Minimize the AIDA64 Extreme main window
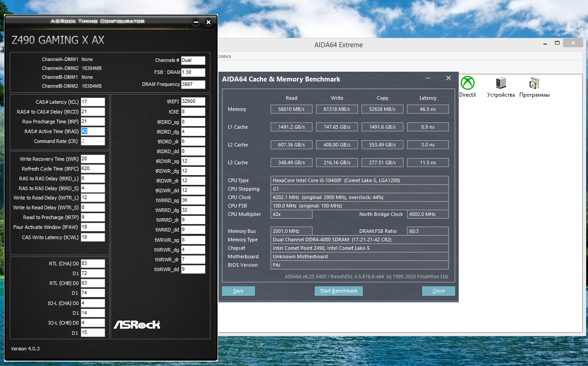588x366 pixels. pyautogui.click(x=544, y=44)
